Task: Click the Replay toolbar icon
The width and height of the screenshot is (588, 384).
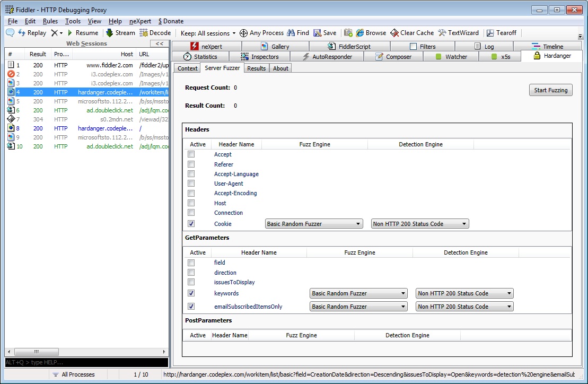Action: 22,33
